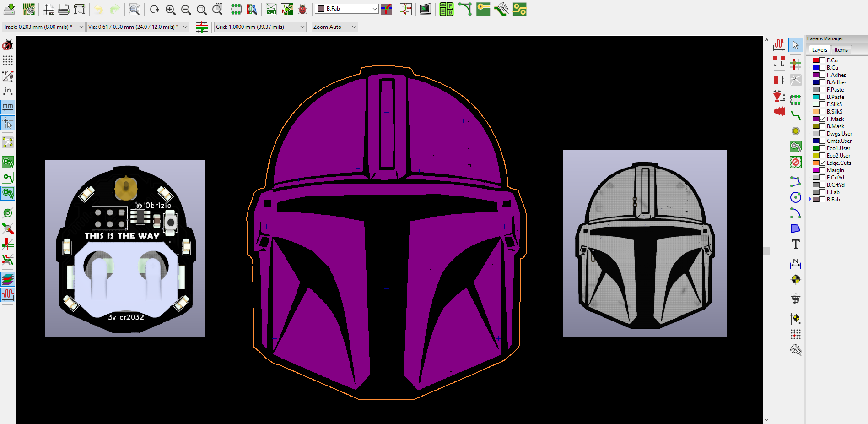Open the Track width dropdown
The width and height of the screenshot is (868, 424).
[x=43, y=27]
